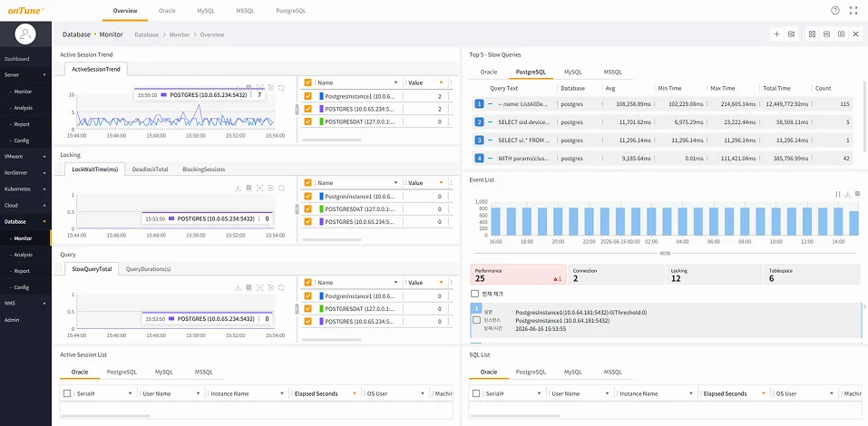Uncheck POSTGRES in Query legend
Image resolution: width=868 pixels, height=426 pixels.
[x=308, y=321]
